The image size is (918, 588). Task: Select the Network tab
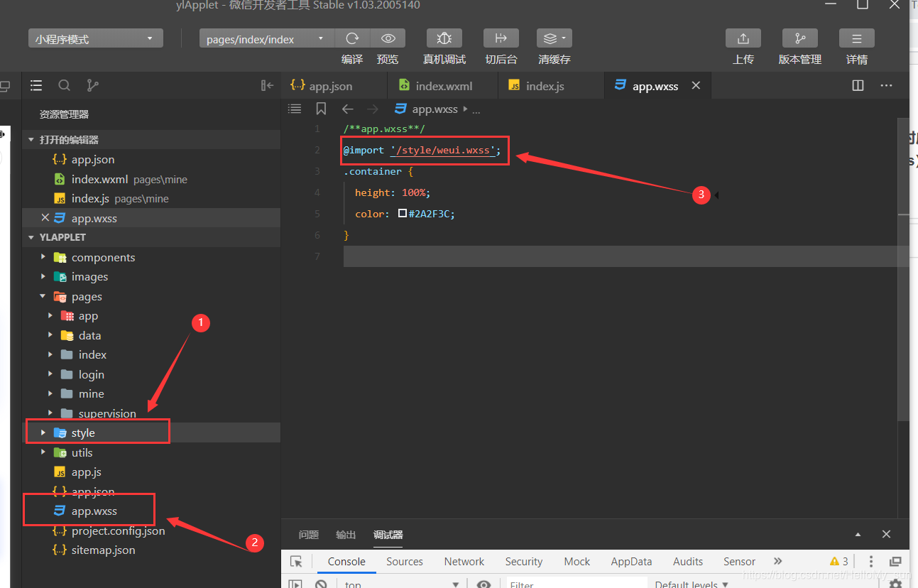pos(464,561)
